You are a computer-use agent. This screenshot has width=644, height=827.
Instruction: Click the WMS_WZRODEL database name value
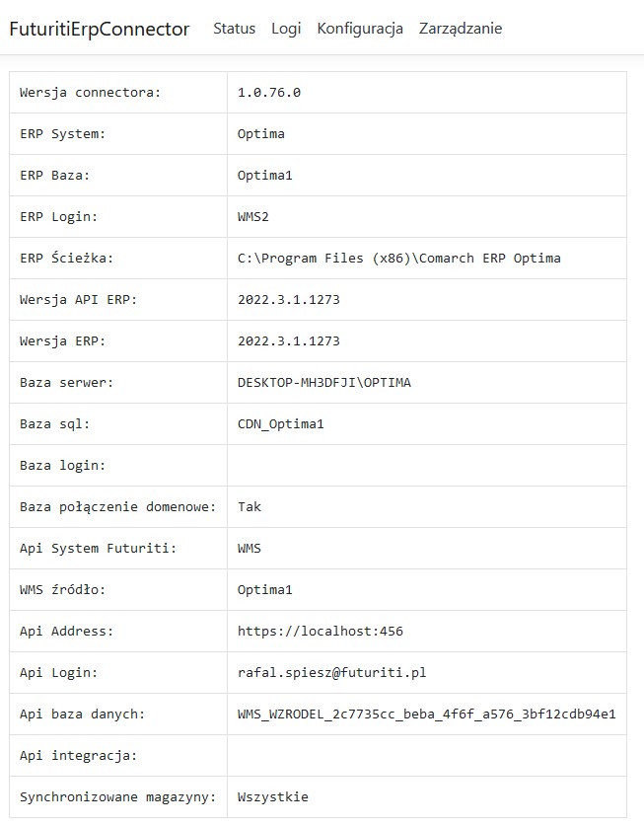pos(426,714)
